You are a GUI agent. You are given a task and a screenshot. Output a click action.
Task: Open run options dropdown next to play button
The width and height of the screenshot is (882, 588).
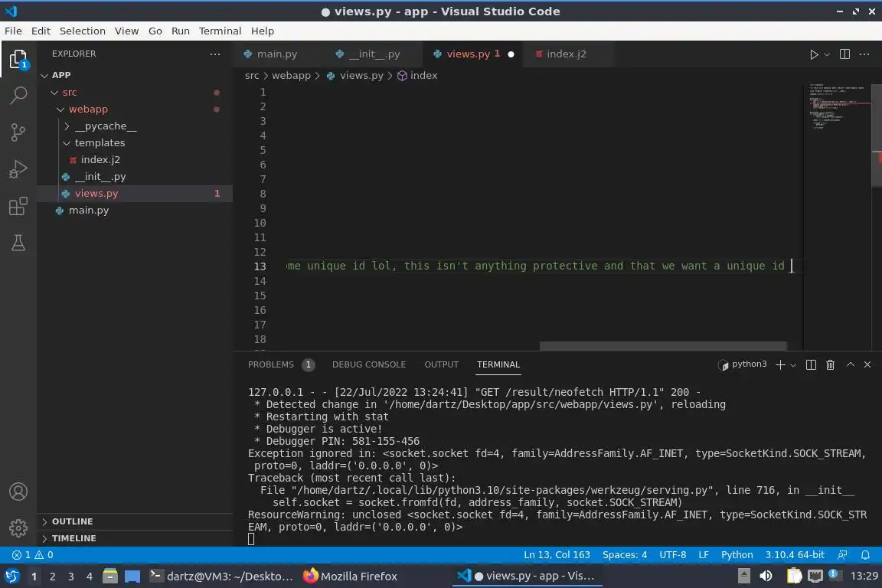[x=826, y=54]
